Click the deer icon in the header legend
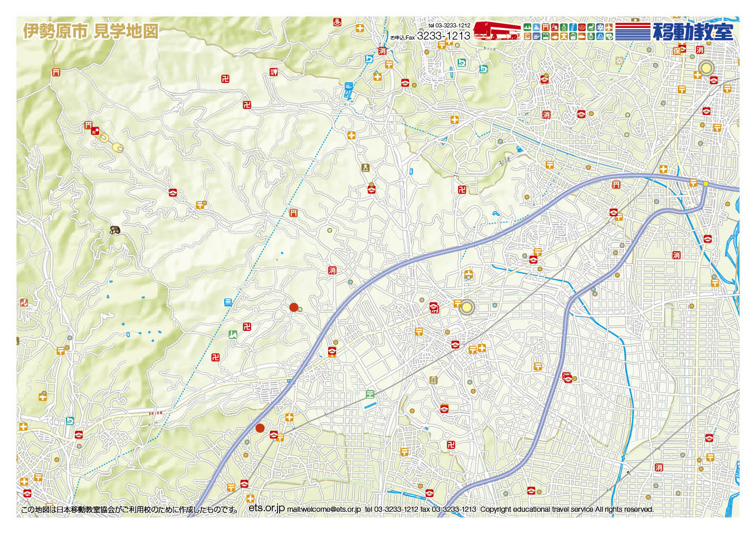 pyautogui.click(x=591, y=27)
